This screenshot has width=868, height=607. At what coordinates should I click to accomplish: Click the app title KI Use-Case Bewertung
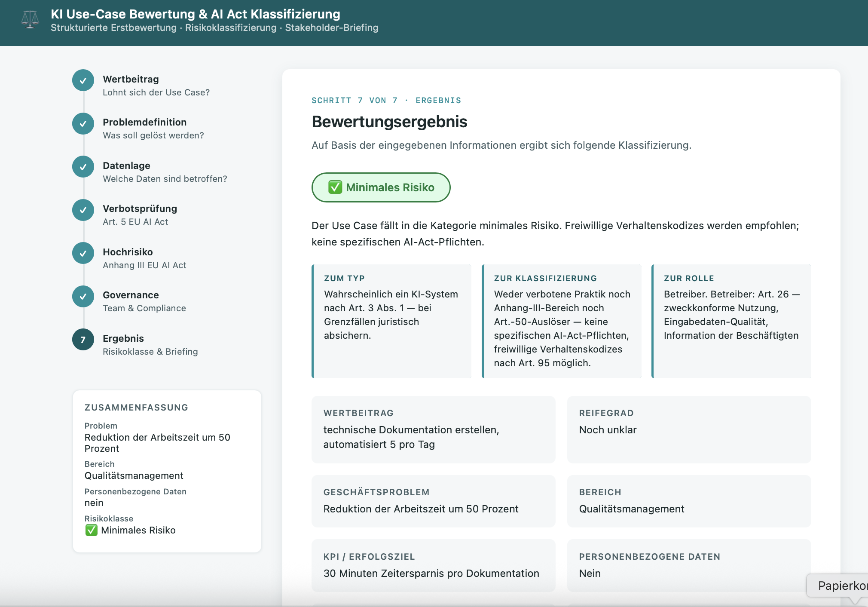coord(196,14)
